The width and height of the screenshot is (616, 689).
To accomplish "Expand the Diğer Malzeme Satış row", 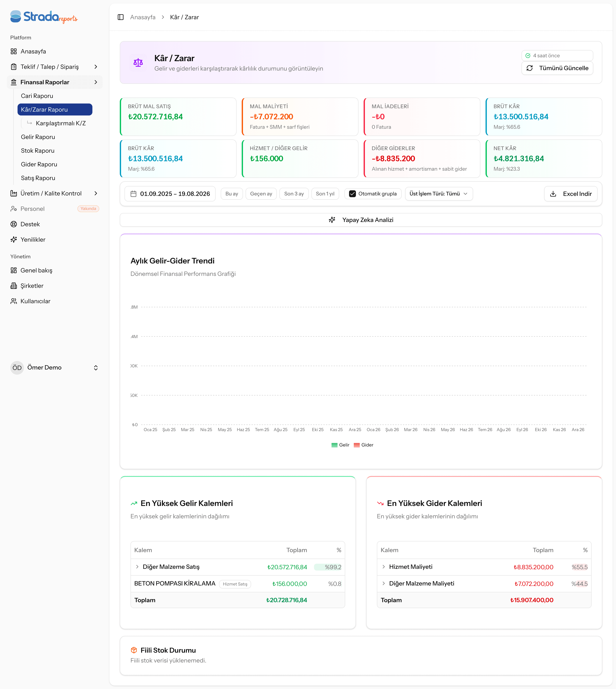I will click(137, 567).
